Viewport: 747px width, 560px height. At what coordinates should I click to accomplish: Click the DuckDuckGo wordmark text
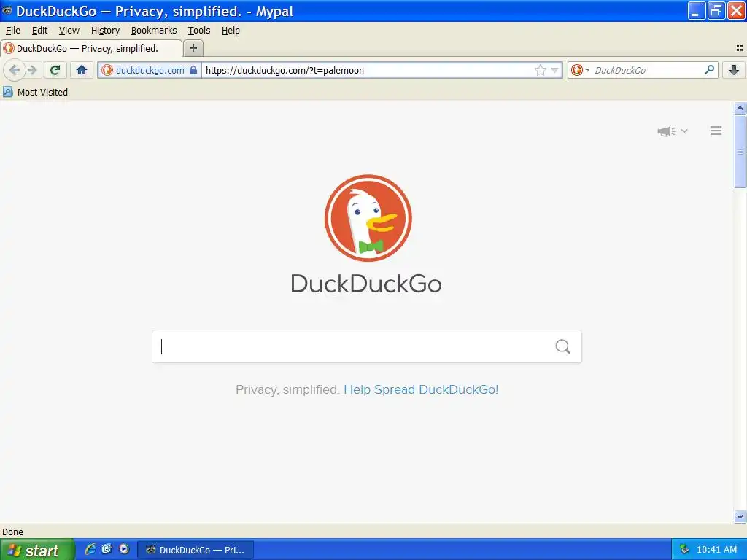pos(366,284)
